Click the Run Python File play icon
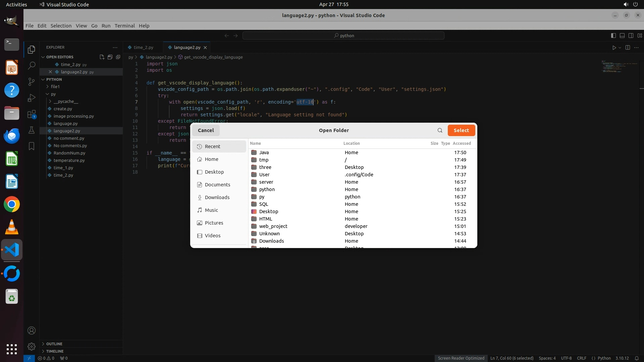This screenshot has width=644, height=362. (614, 48)
